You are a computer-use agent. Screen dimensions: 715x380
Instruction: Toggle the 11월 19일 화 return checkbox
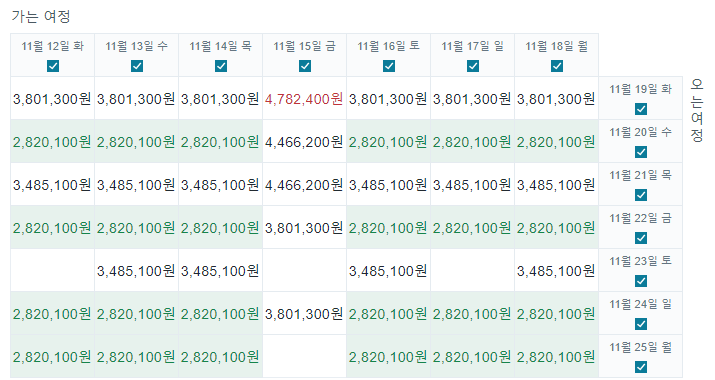[x=641, y=109]
